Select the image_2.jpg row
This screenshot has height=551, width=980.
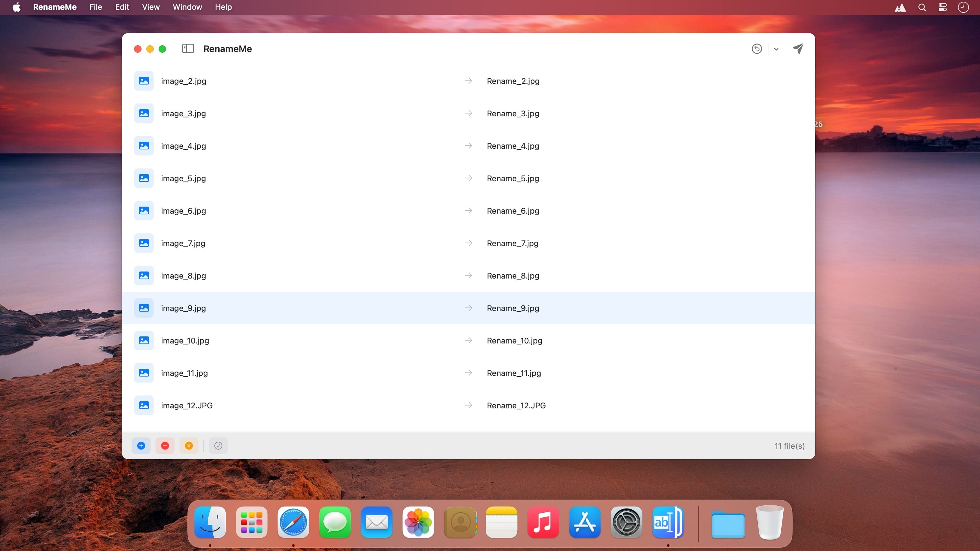[x=183, y=81]
